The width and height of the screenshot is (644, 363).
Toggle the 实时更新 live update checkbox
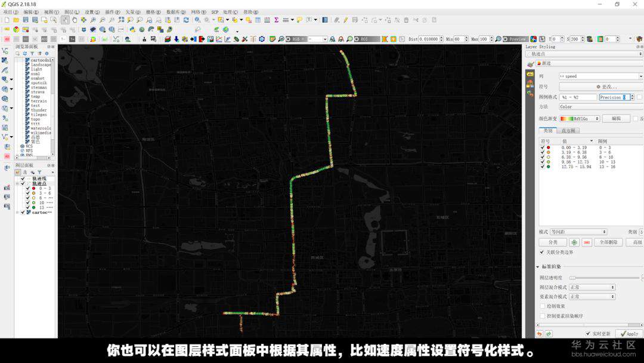click(588, 334)
